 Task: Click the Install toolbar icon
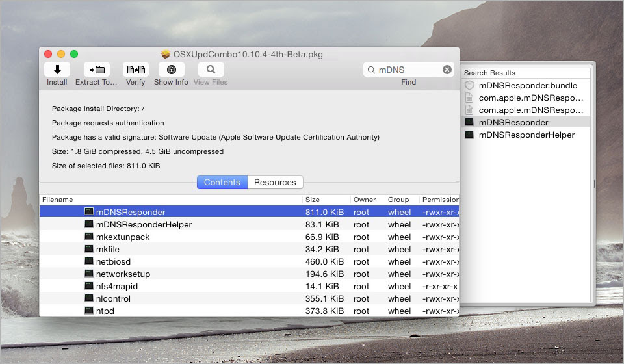[x=57, y=70]
